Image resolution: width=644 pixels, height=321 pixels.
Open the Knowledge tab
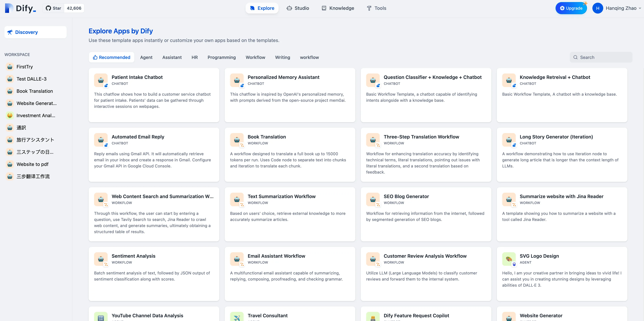pos(338,8)
